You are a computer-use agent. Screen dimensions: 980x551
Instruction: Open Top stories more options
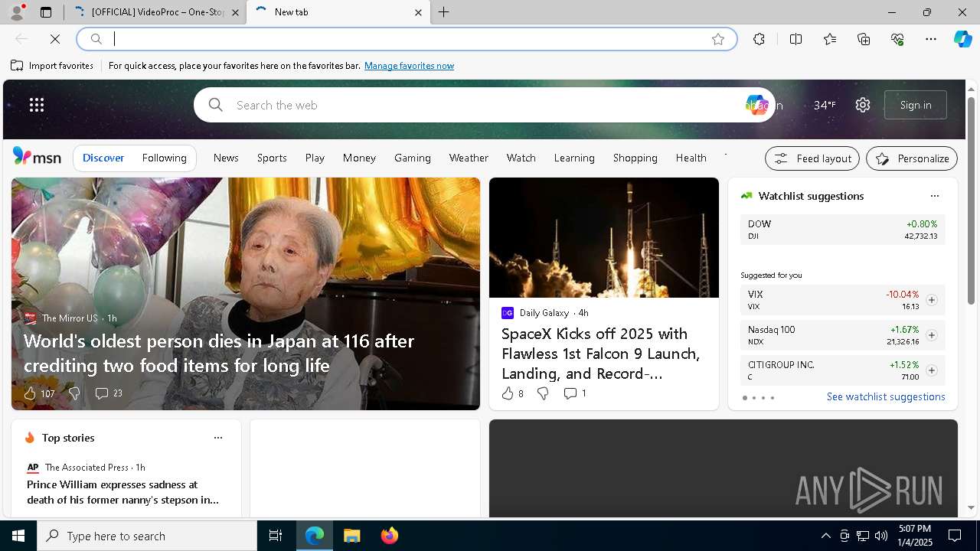coord(218,438)
